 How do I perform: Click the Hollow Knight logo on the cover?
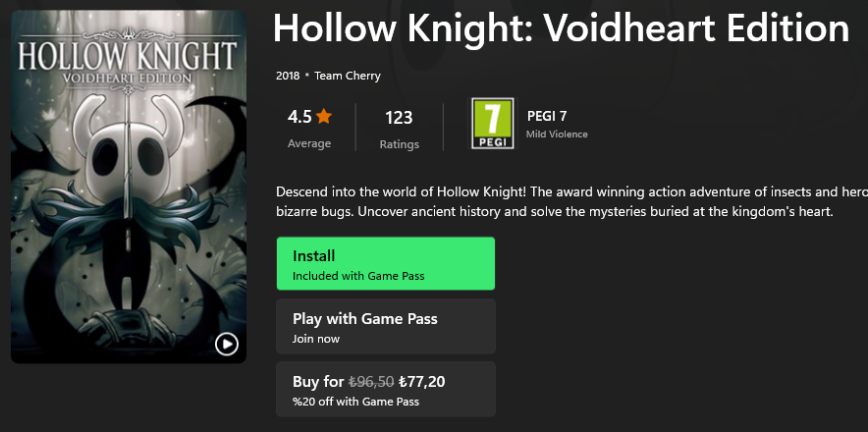pos(128,59)
